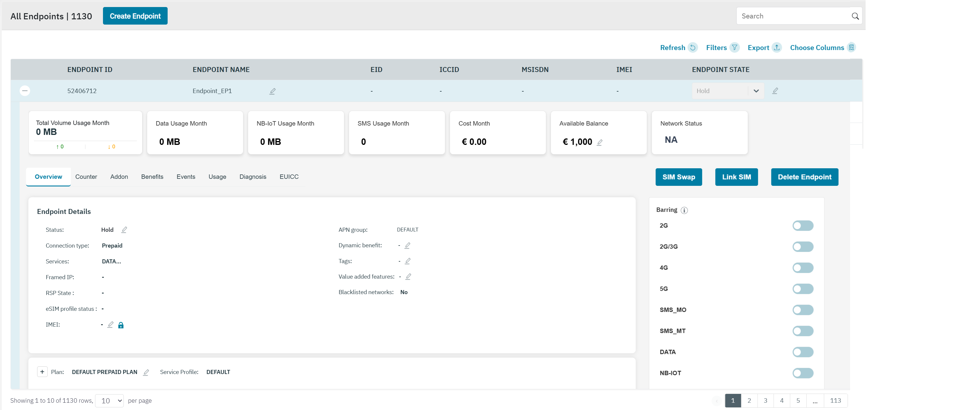Screen dimensions: 980x410
Task: Switch to the Diagnosis tab
Action: click(253, 177)
